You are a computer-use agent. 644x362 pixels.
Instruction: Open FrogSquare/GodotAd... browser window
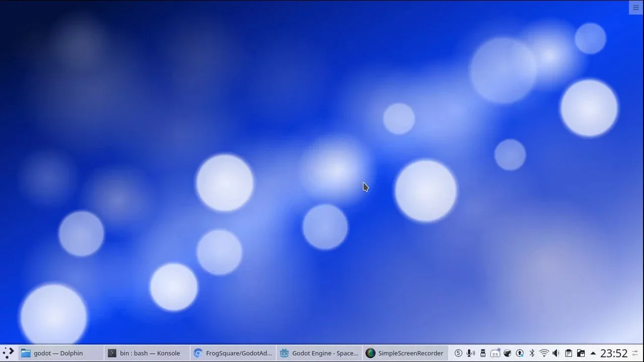(x=233, y=353)
